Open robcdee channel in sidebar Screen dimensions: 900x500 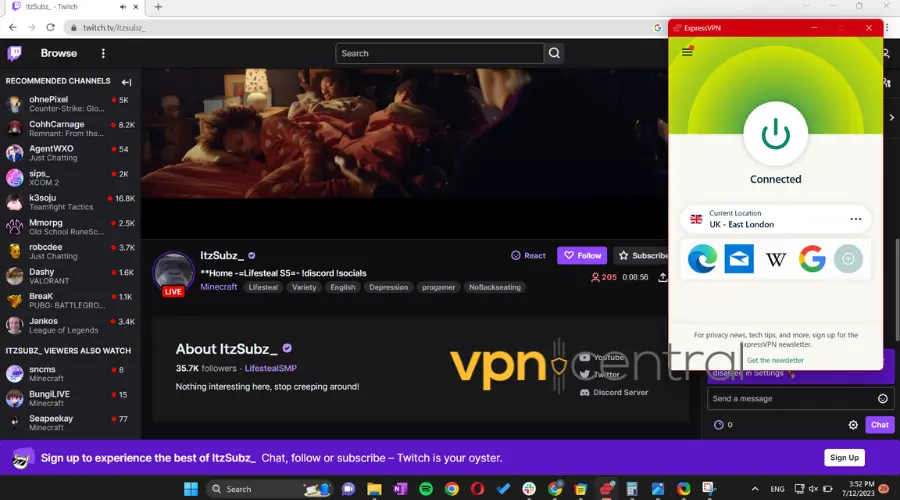click(70, 252)
